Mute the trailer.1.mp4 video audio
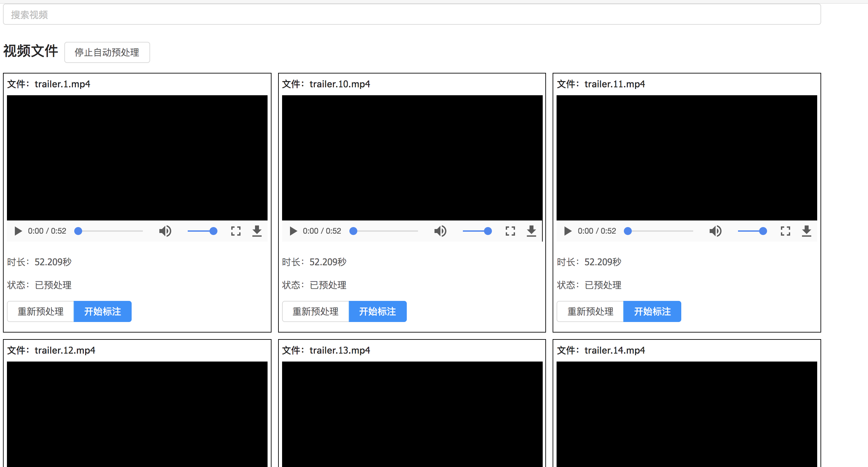This screenshot has width=868, height=467. point(165,231)
